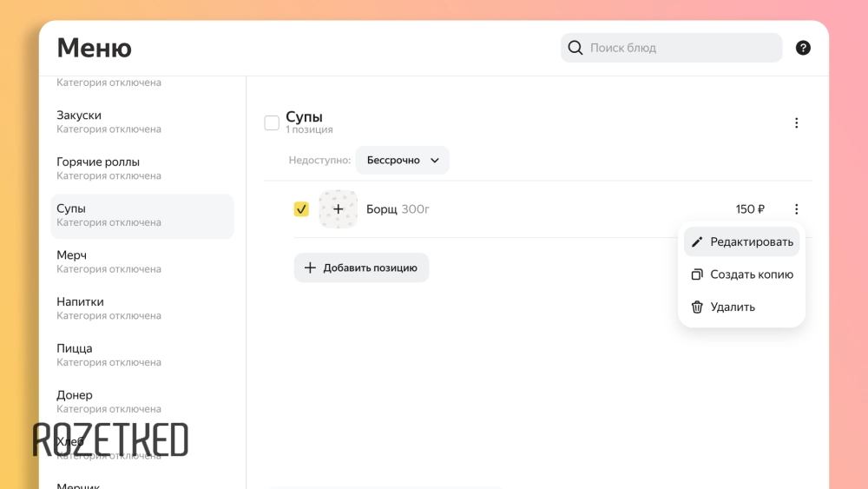
Task: Select Редактировать from the context menu
Action: pos(751,242)
